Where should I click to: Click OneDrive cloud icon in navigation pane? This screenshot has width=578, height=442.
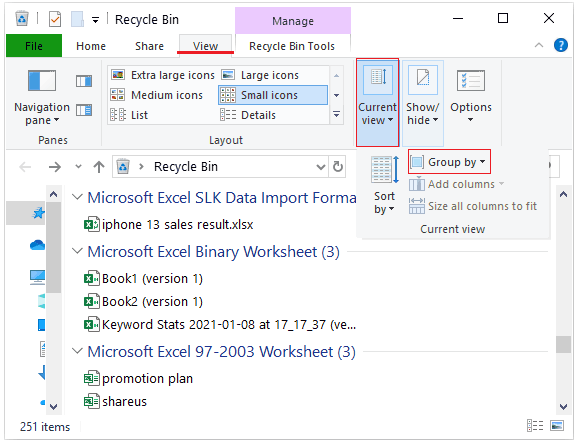[x=38, y=245]
